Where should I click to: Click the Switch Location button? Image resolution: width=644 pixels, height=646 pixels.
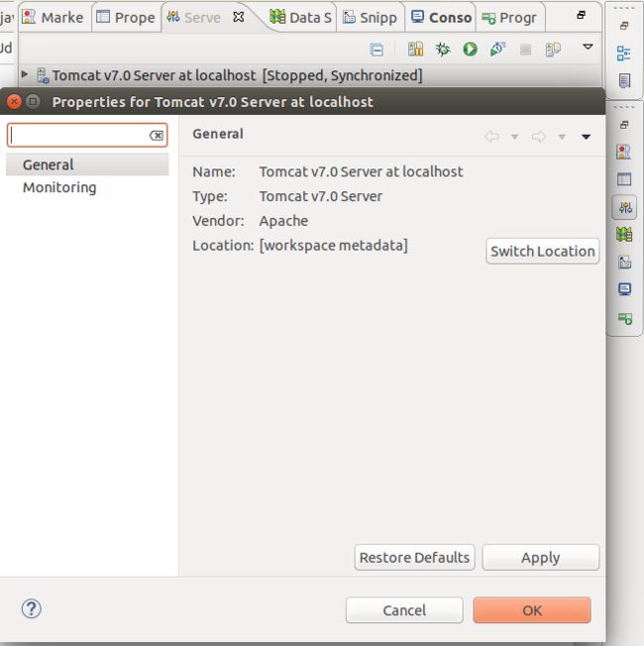tap(543, 251)
